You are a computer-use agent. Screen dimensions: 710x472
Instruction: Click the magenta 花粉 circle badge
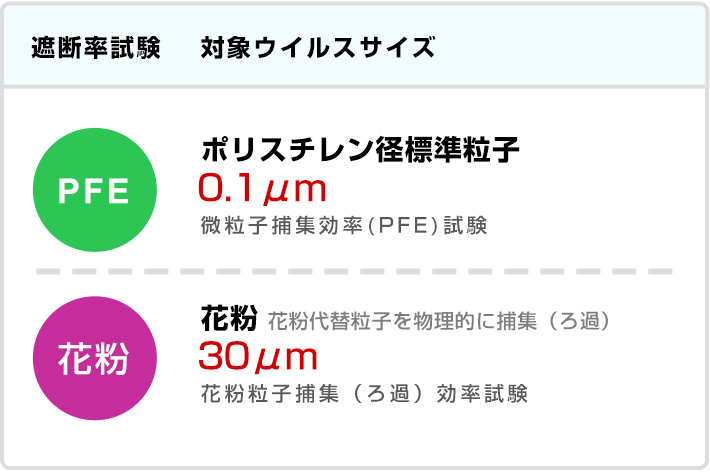pyautogui.click(x=95, y=359)
